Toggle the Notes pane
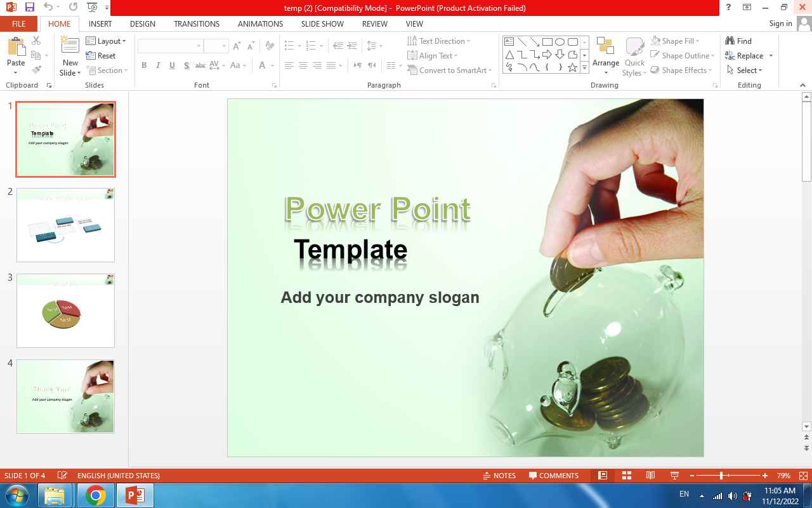The height and width of the screenshot is (508, 812). 499,476
